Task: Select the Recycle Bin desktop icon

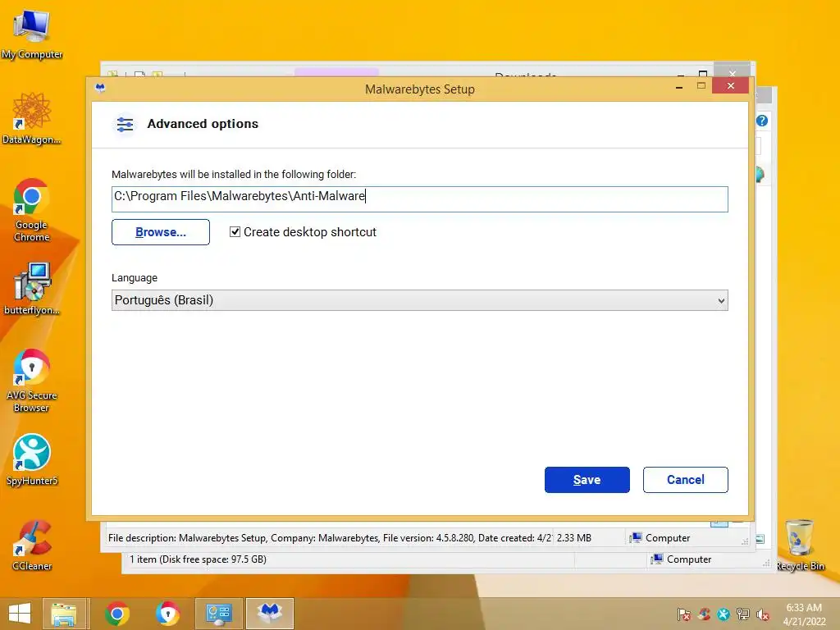Action: 800,546
